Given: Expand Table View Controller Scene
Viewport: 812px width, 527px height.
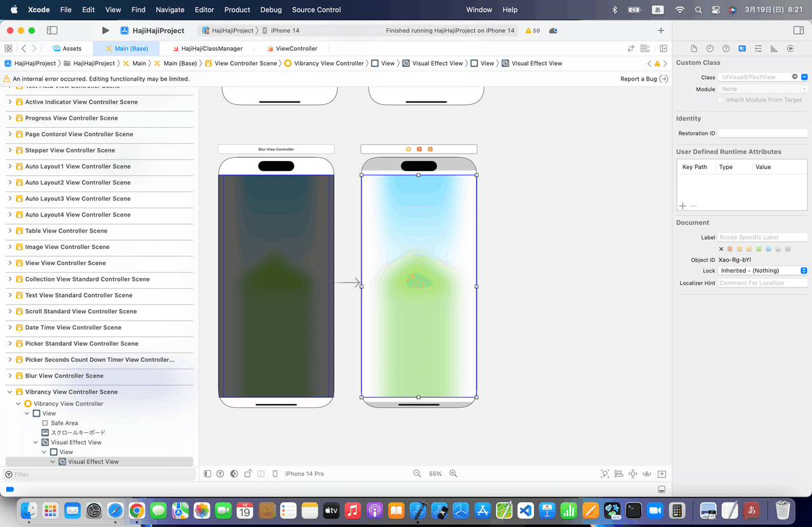Looking at the screenshot, I should click(10, 231).
